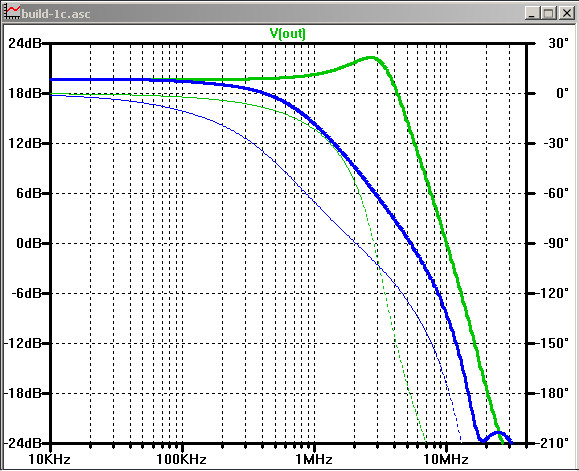Click the -30° phase axis label
This screenshot has width=579, height=471.
[x=556, y=143]
